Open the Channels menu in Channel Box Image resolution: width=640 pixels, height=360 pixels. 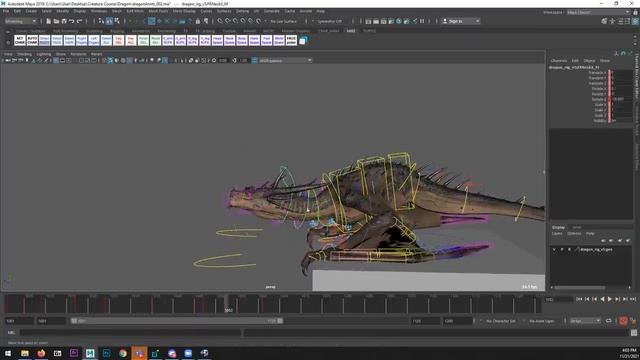[559, 60]
